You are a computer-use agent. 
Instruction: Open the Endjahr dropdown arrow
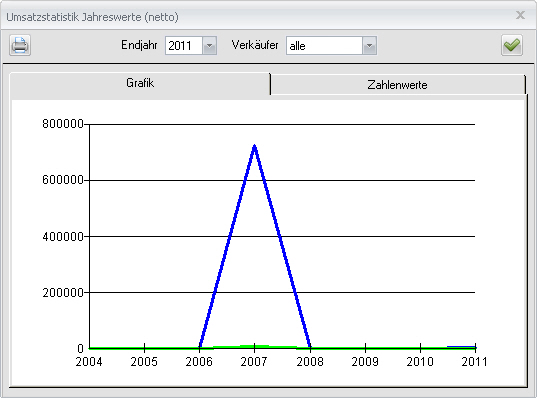210,46
